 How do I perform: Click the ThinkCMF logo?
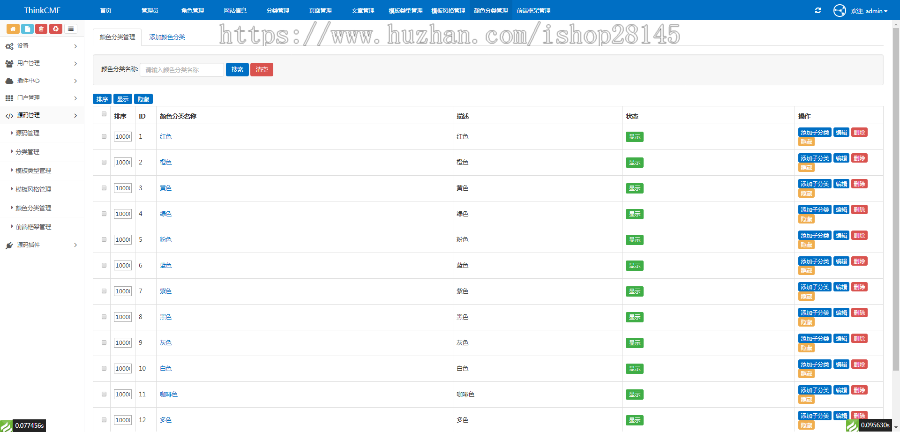coord(42,10)
